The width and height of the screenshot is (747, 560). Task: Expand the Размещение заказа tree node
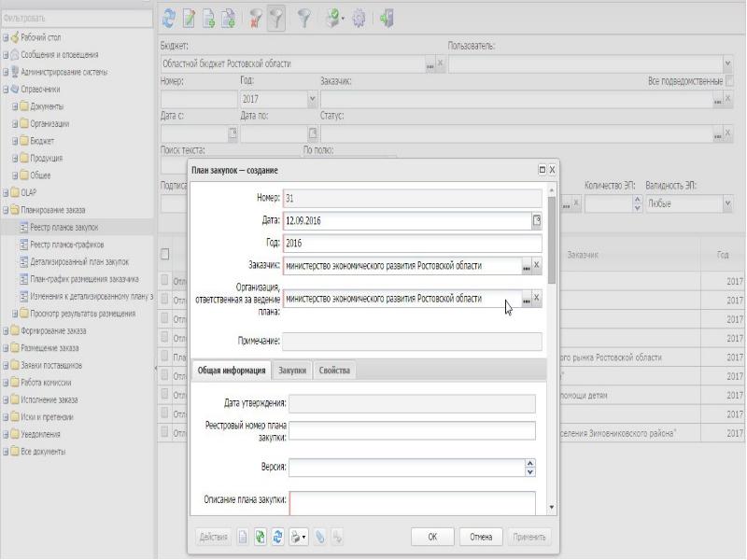6,348
